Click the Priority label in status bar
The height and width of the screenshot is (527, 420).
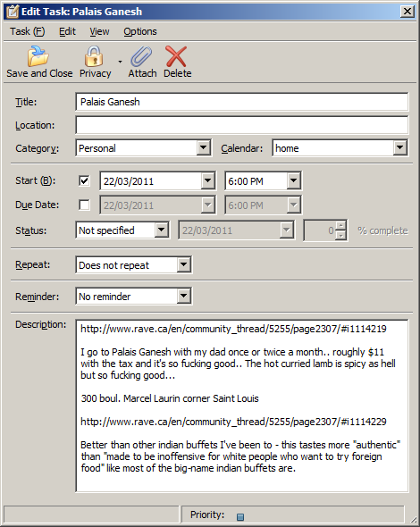coord(207,514)
